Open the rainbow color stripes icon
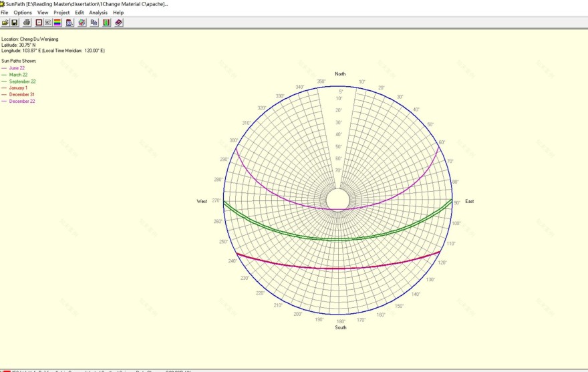 coord(57,23)
